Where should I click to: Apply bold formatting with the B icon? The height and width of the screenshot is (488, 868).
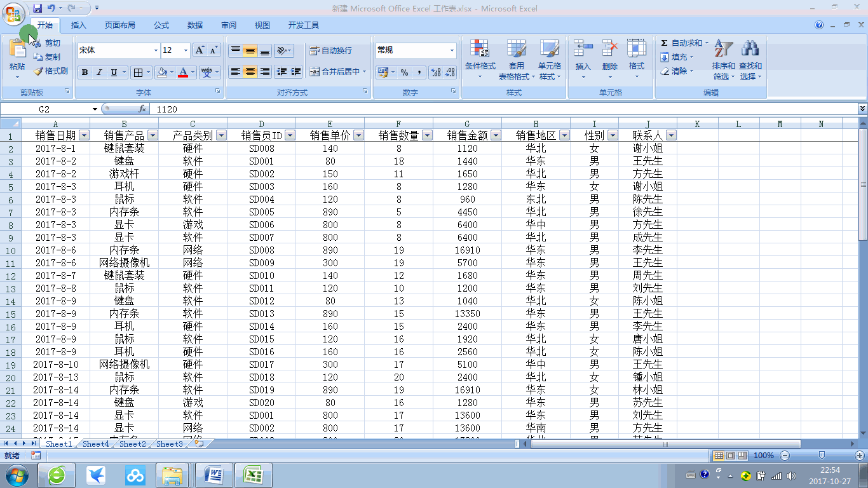click(x=85, y=72)
